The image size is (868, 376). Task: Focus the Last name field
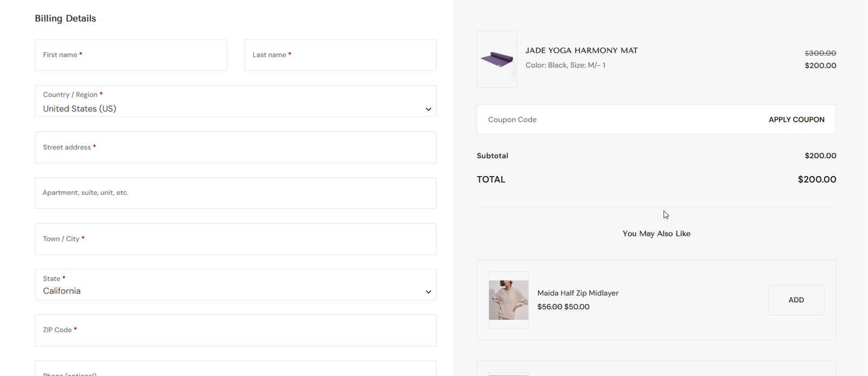tap(340, 55)
